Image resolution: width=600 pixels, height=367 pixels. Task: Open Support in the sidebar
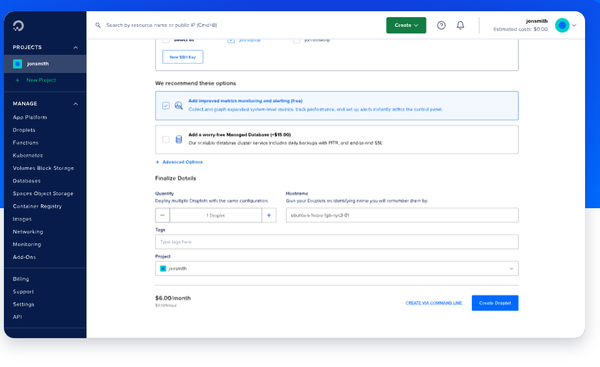point(23,292)
